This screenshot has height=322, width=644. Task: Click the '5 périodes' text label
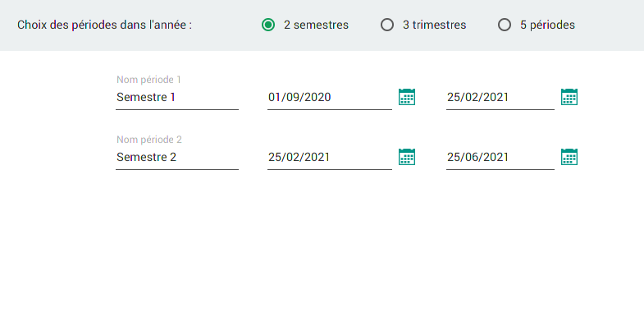[x=547, y=25]
